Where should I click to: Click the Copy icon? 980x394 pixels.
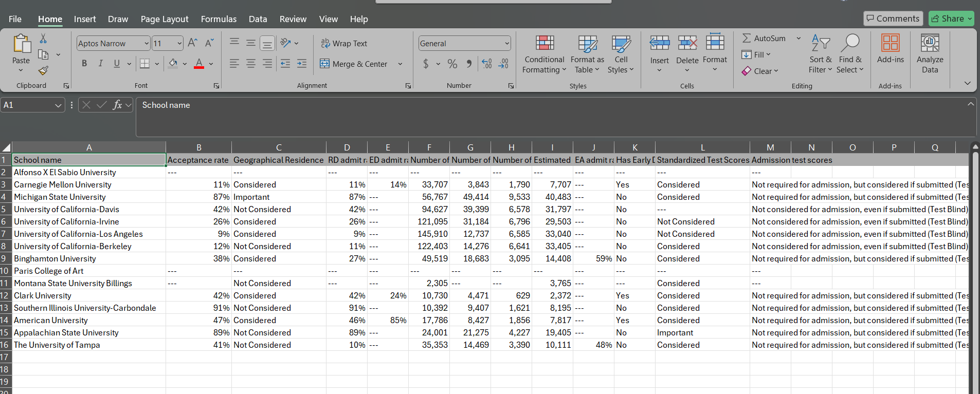43,54
